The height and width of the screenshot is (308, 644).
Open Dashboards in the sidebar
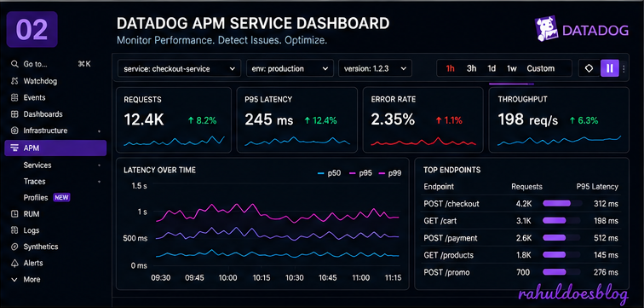click(x=43, y=114)
